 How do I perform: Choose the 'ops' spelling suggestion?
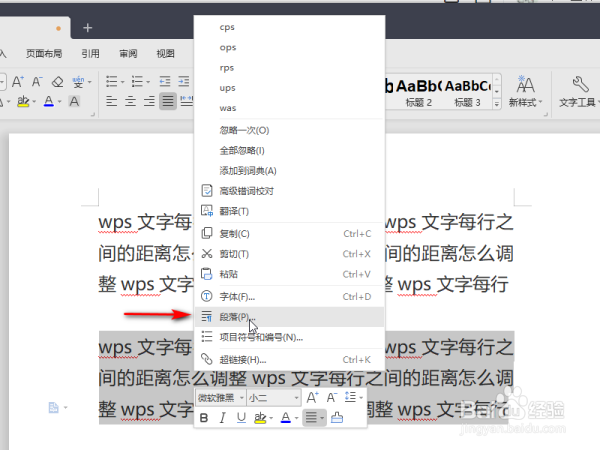(x=289, y=47)
